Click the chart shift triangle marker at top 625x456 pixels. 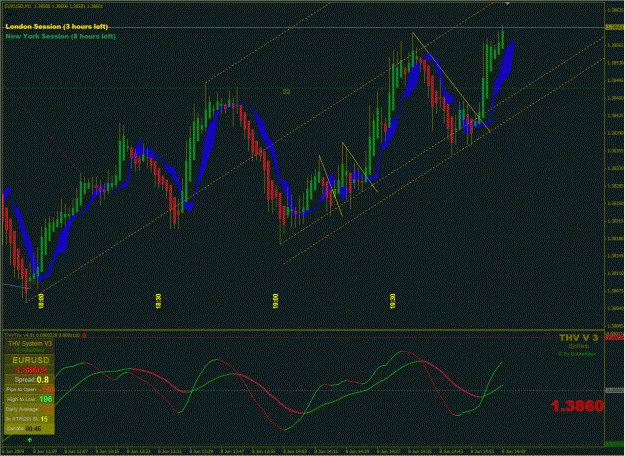point(507,3)
